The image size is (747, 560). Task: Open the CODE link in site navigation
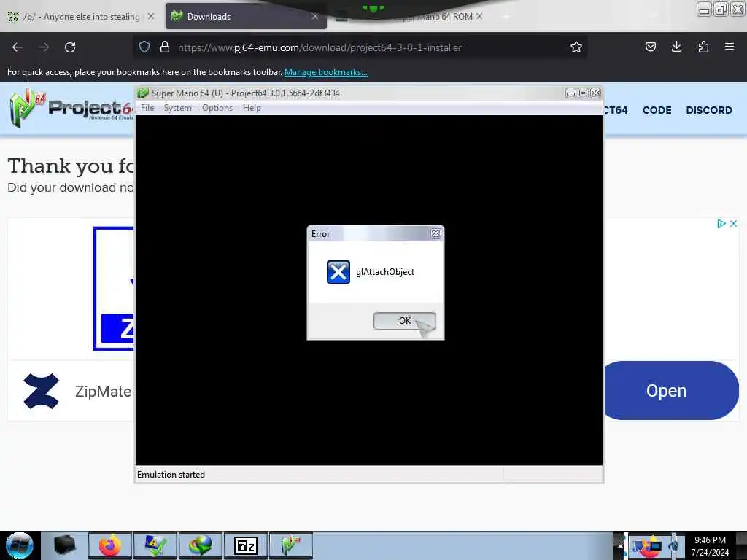click(x=657, y=110)
